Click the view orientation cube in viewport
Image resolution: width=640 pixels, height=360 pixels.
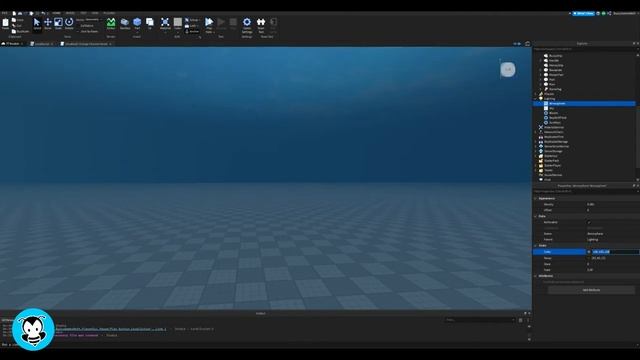tap(508, 69)
